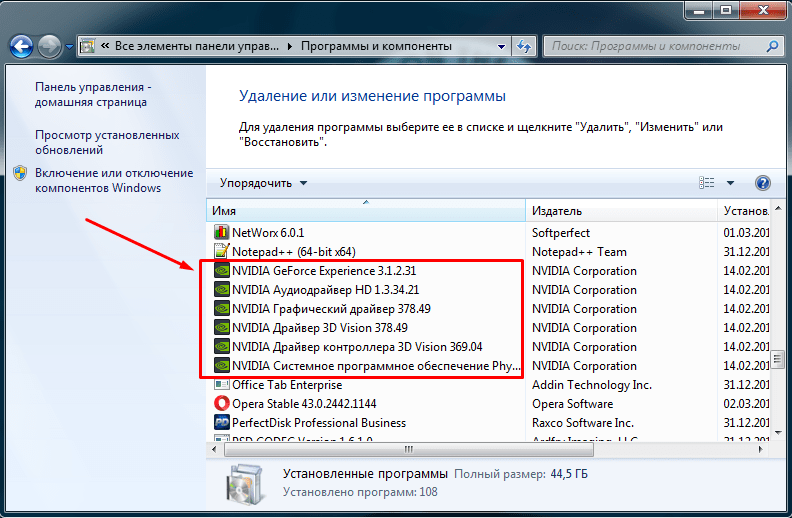The height and width of the screenshot is (518, 792).
Task: Expand breadcrumb arrow before Программы и компоненты
Action: (x=290, y=46)
